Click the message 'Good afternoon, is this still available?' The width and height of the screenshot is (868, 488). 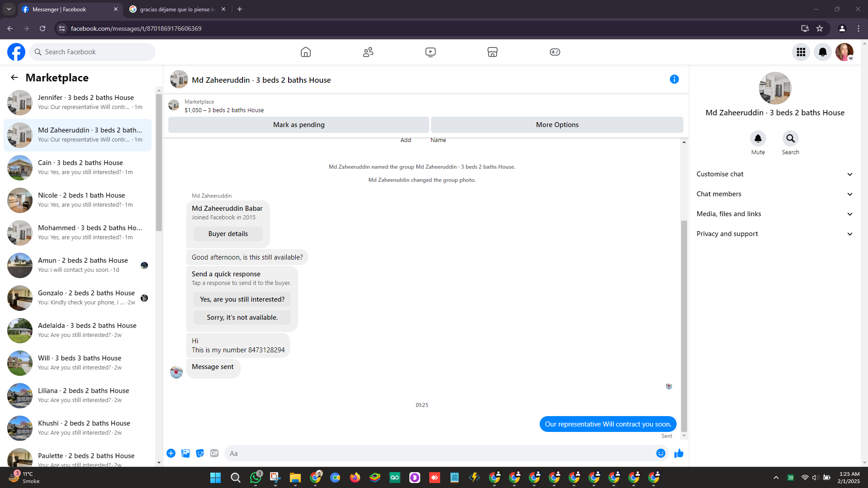coord(247,257)
